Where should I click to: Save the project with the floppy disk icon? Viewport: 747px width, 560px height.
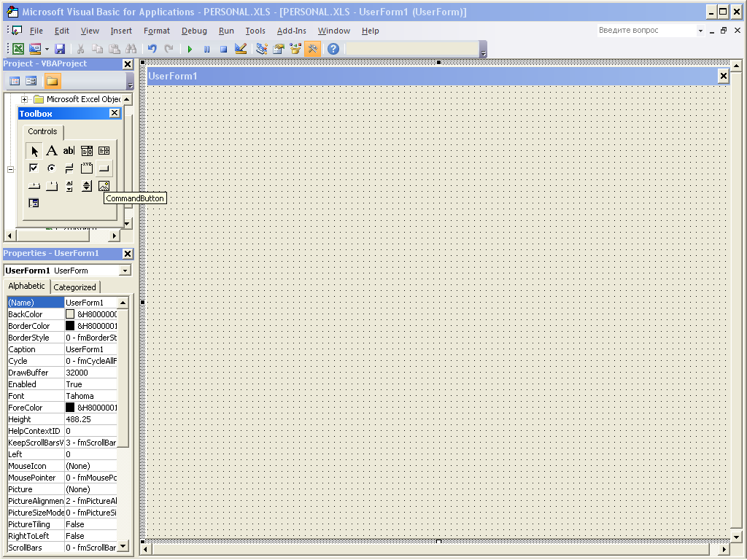pyautogui.click(x=60, y=49)
